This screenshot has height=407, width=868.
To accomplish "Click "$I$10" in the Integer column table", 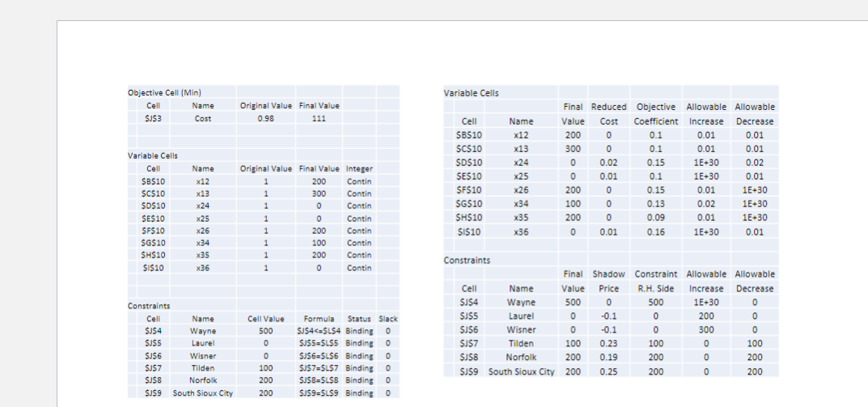I will pyautogui.click(x=154, y=268).
